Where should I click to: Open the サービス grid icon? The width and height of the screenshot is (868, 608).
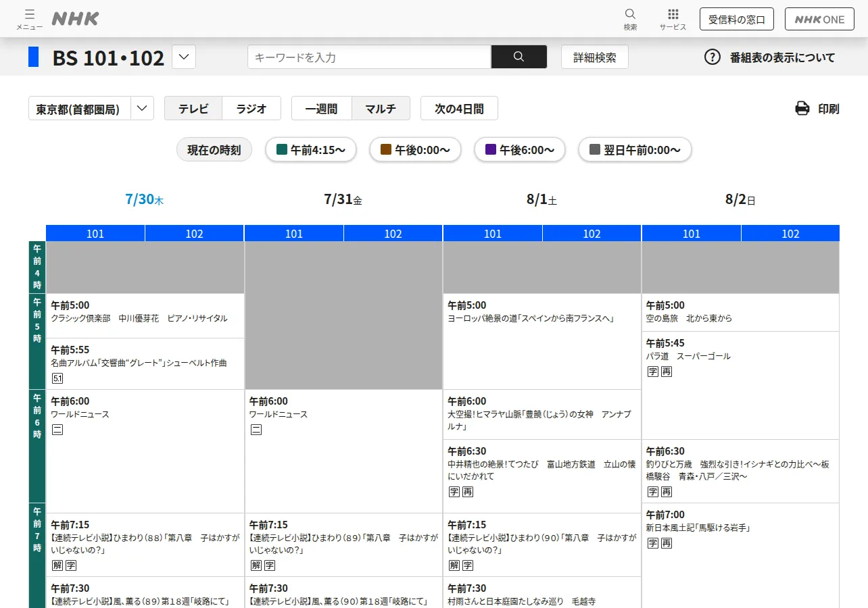point(673,19)
